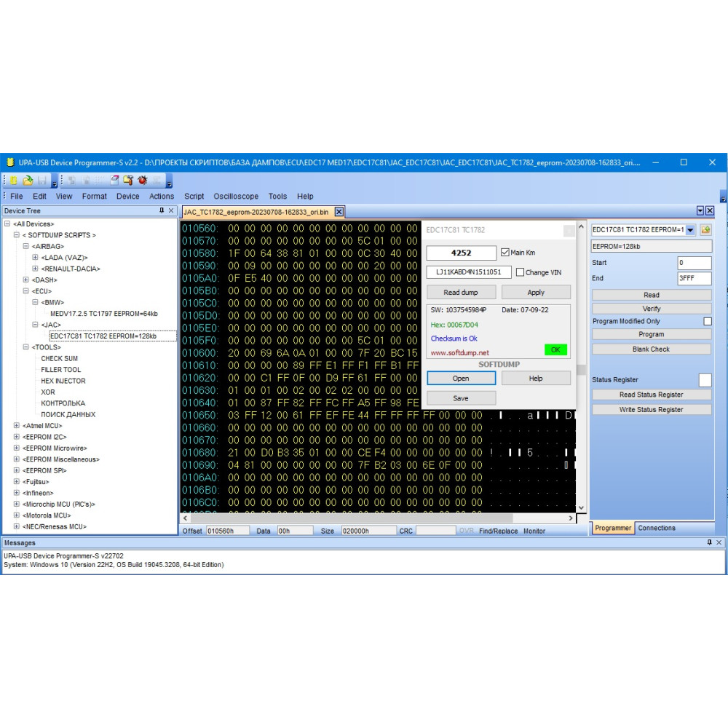Click the VIN field LJ11KABD4N1511051

[x=468, y=272]
